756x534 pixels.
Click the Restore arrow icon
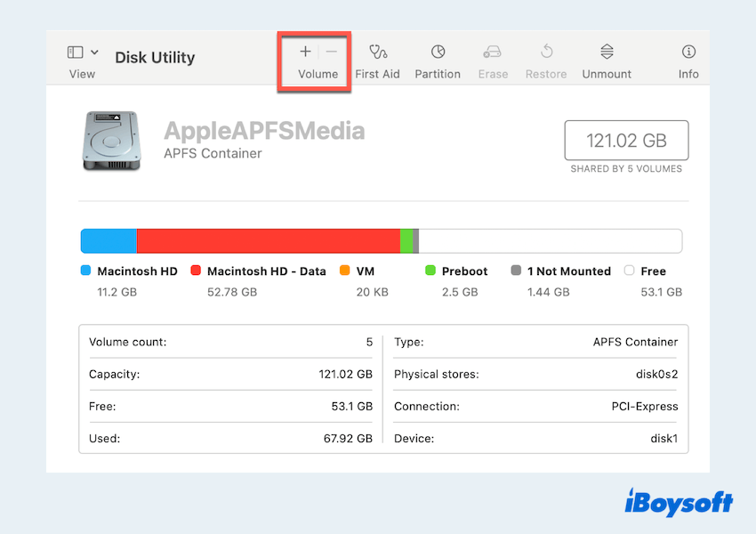pos(546,51)
